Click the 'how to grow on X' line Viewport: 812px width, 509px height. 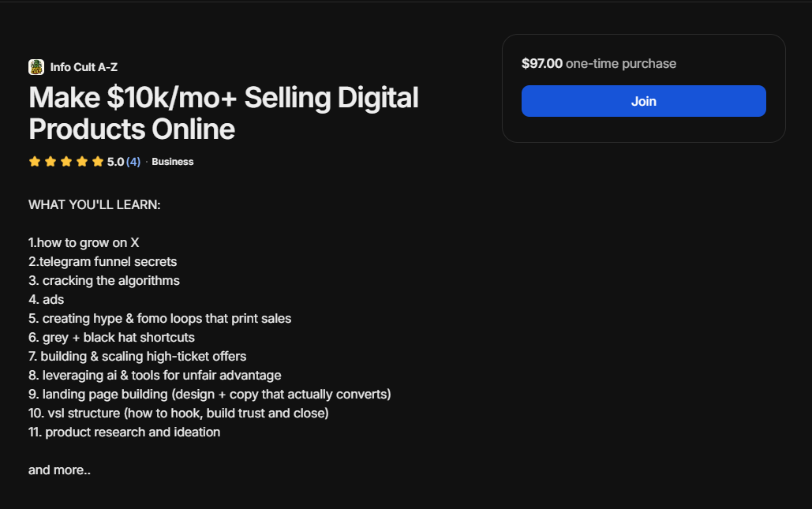tap(83, 242)
